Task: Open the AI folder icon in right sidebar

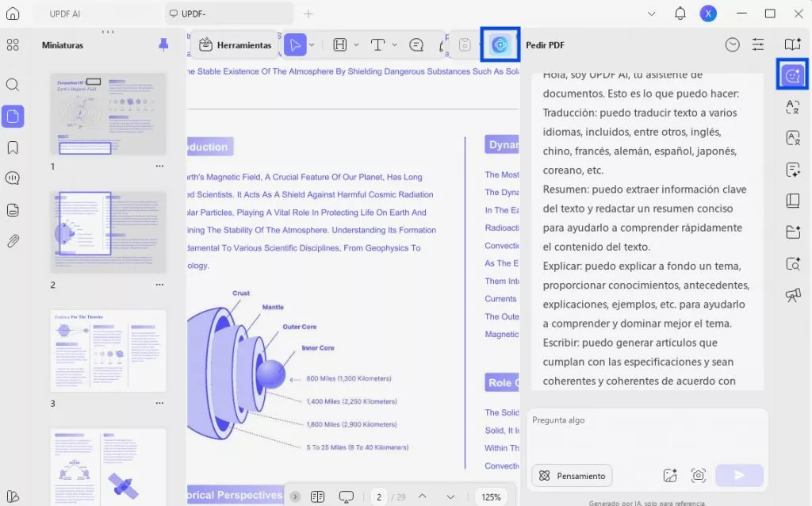Action: 792,232
